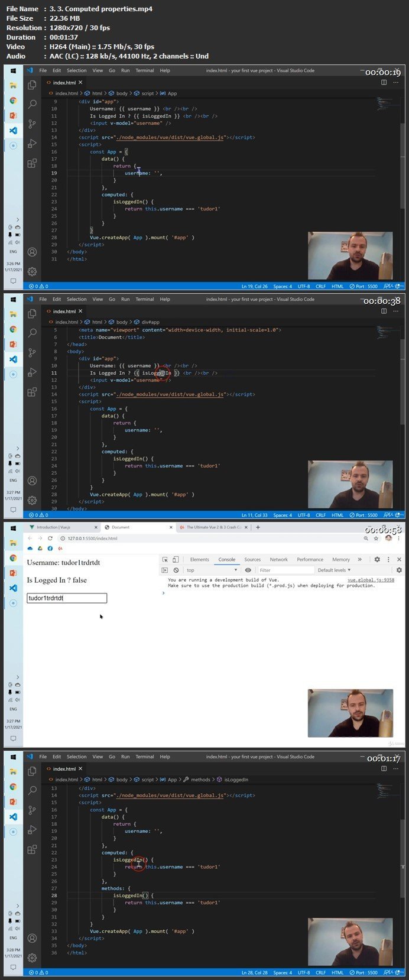Image resolution: width=409 pixels, height=980 pixels.
Task: Open the File menu in the 00:00:19 frame
Action: [x=43, y=70]
